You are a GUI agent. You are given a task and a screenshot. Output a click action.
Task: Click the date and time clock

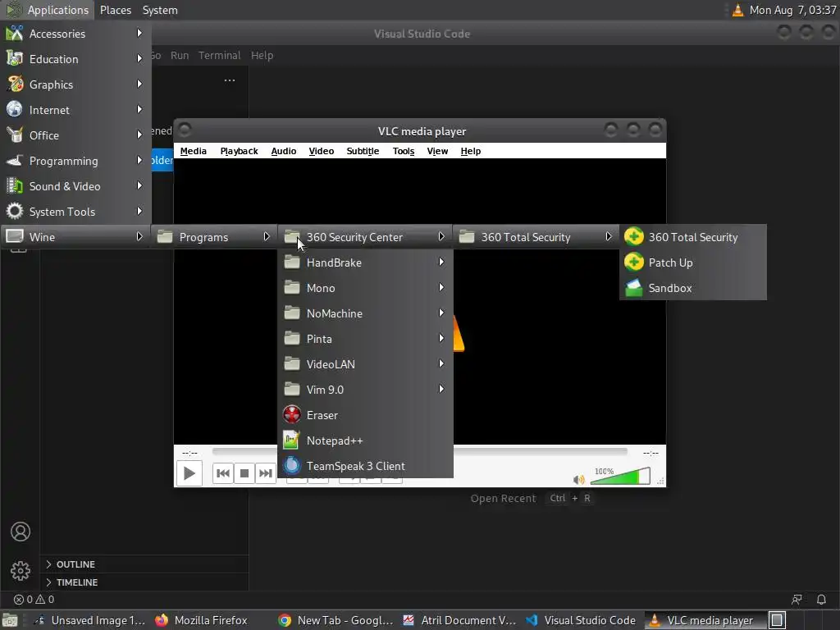tap(792, 10)
